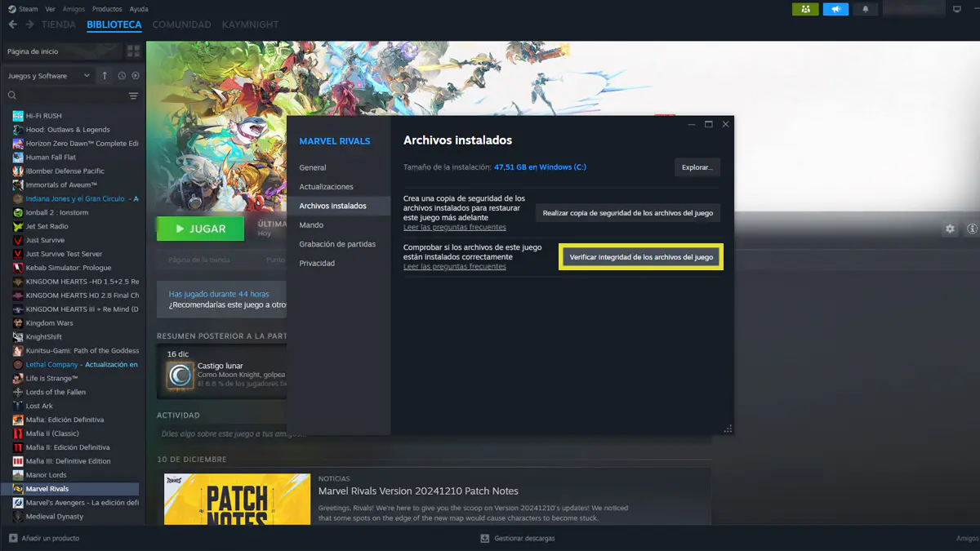Select the Jet Set Radio game icon
The height and width of the screenshot is (551, 980).
[x=18, y=226]
